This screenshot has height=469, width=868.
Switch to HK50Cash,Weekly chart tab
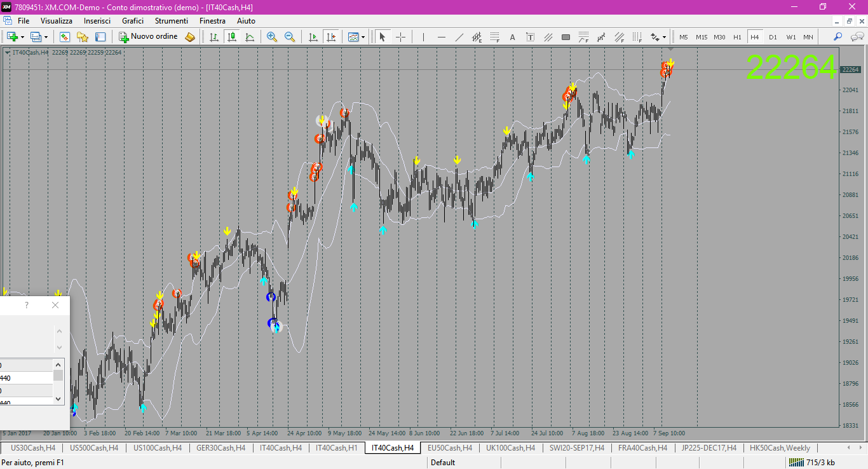pyautogui.click(x=780, y=448)
